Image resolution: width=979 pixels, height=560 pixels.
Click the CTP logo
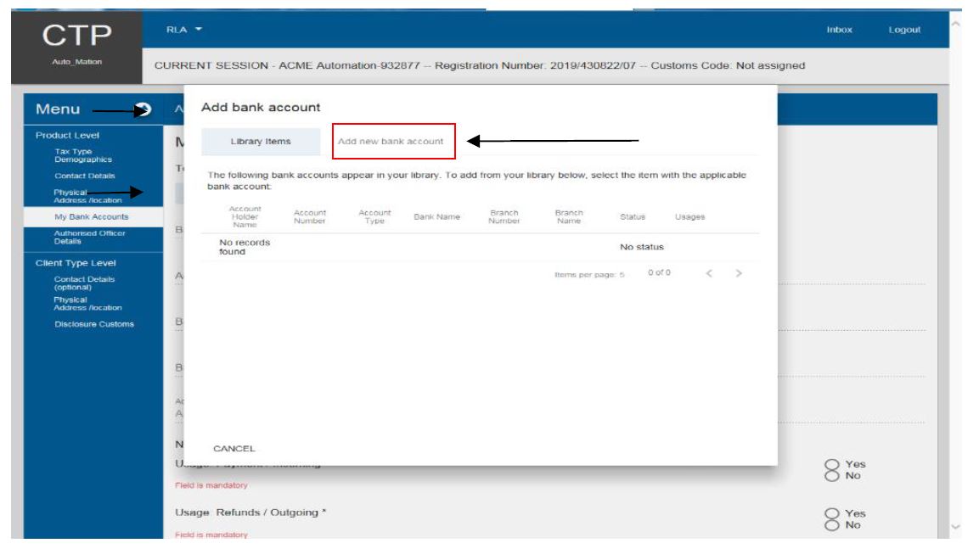coord(76,36)
